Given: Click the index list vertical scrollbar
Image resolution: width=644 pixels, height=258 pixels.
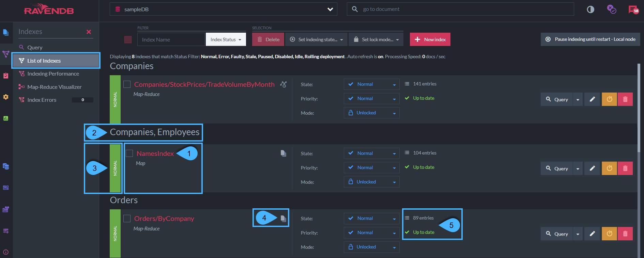Looking at the screenshot, I should (x=639, y=108).
